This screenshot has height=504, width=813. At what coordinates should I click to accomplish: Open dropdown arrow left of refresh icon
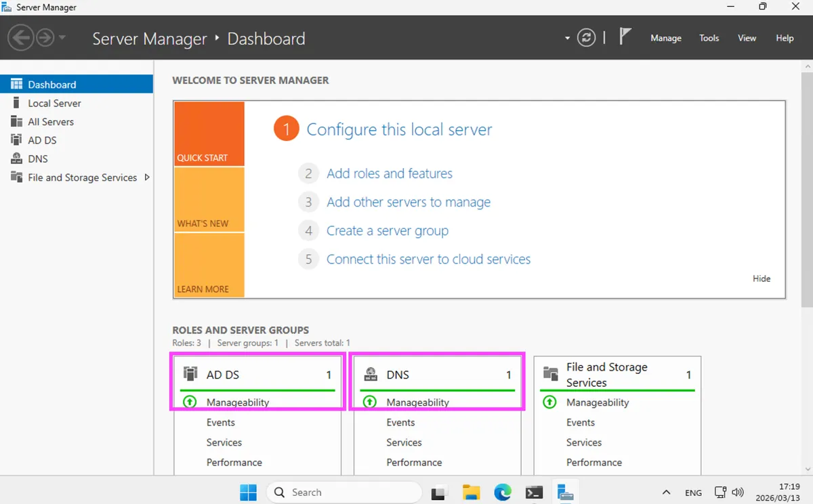tap(567, 39)
